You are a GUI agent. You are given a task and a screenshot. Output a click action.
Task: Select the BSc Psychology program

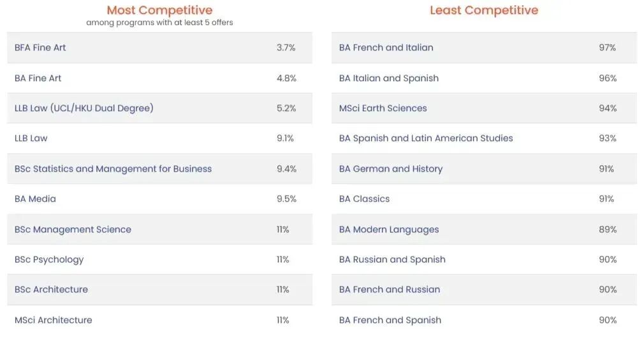point(49,260)
